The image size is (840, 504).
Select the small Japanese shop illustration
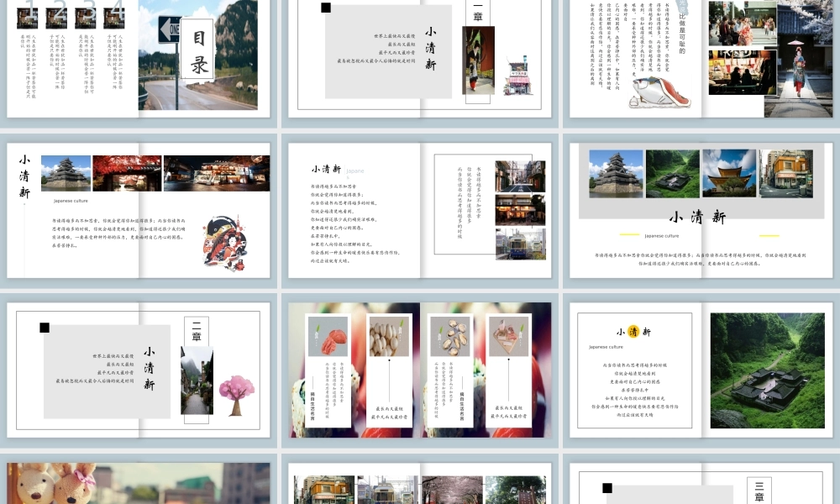click(517, 76)
